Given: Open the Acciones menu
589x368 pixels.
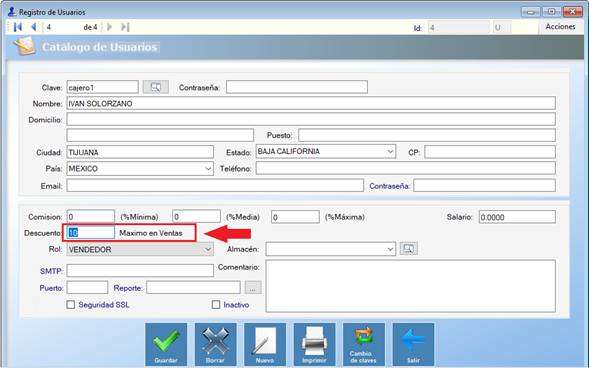Looking at the screenshot, I should [x=560, y=27].
